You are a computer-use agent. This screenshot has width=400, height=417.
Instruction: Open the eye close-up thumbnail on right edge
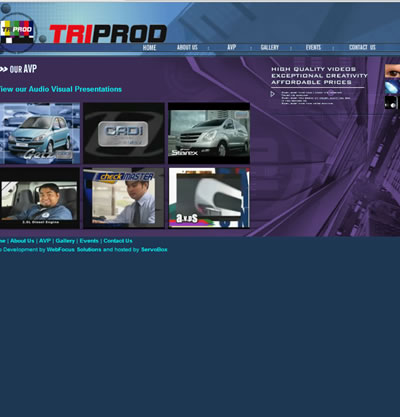(392, 71)
